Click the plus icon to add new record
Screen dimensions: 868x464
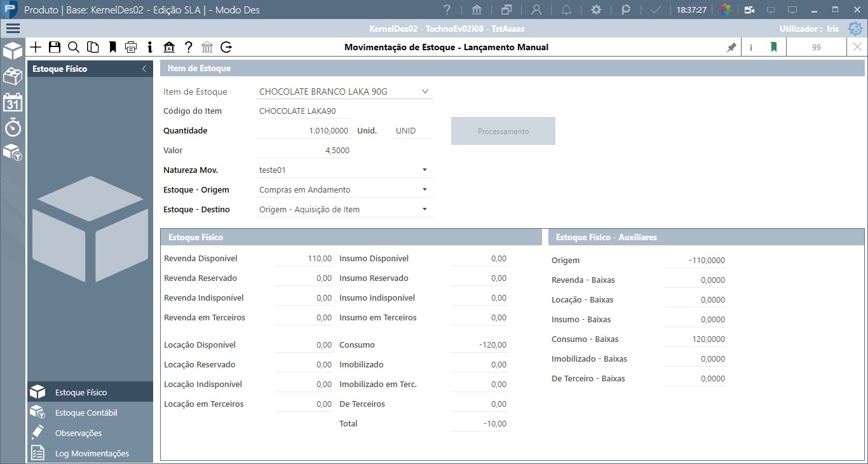(x=36, y=47)
